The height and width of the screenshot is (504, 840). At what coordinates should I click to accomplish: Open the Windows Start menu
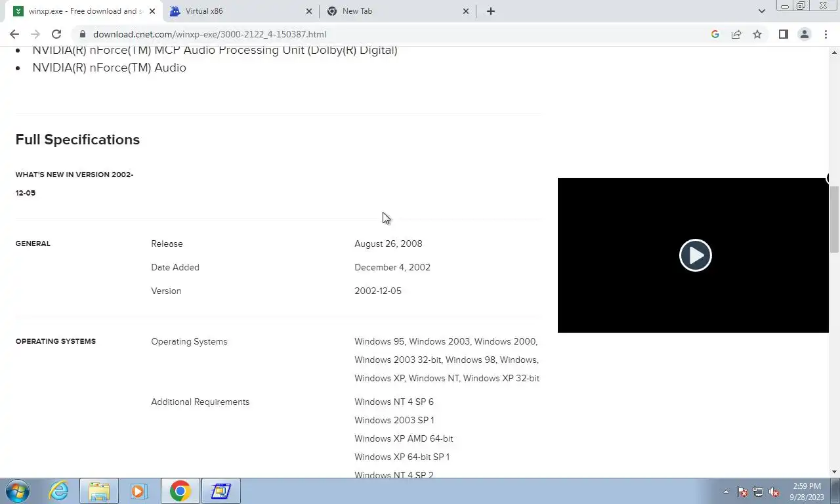18,491
